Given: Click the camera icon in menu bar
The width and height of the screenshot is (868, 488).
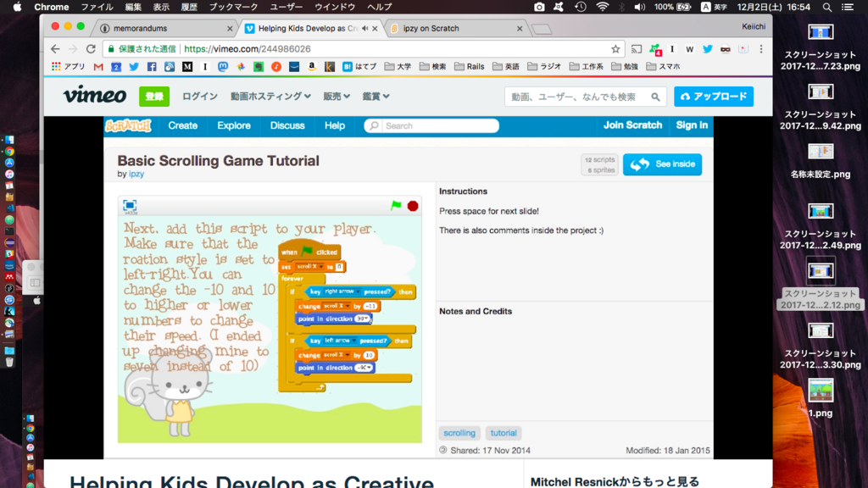Looking at the screenshot, I should click(539, 7).
